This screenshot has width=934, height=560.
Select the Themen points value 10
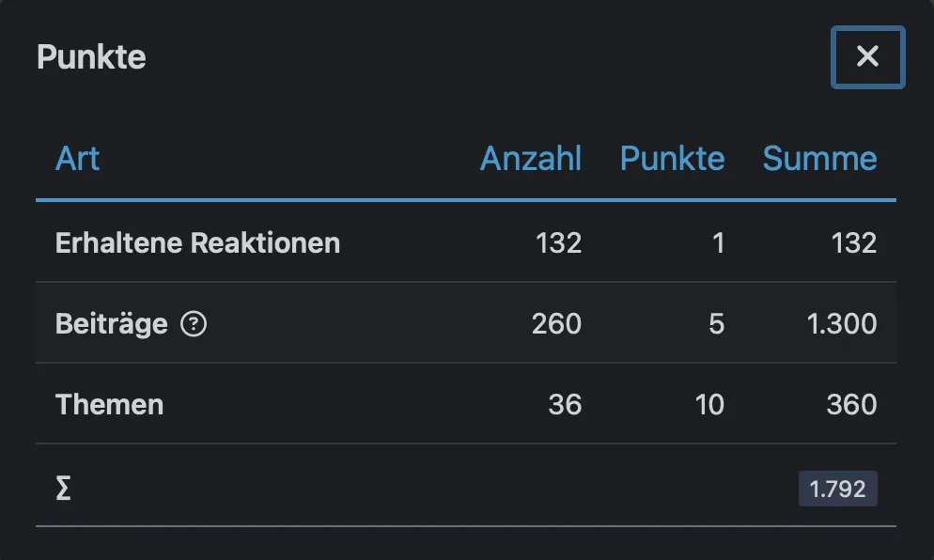pos(709,405)
